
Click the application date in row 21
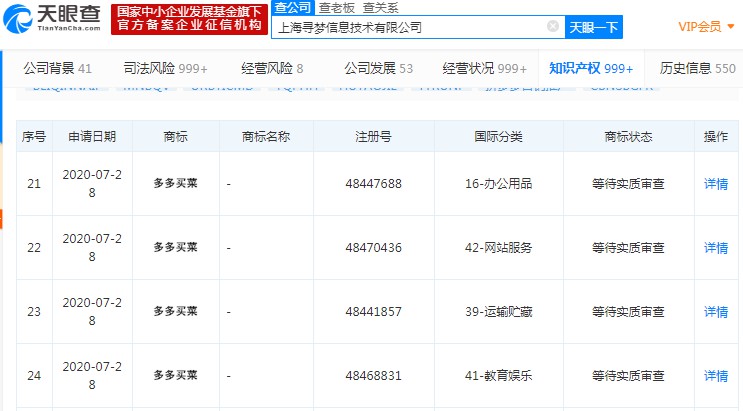click(x=92, y=183)
